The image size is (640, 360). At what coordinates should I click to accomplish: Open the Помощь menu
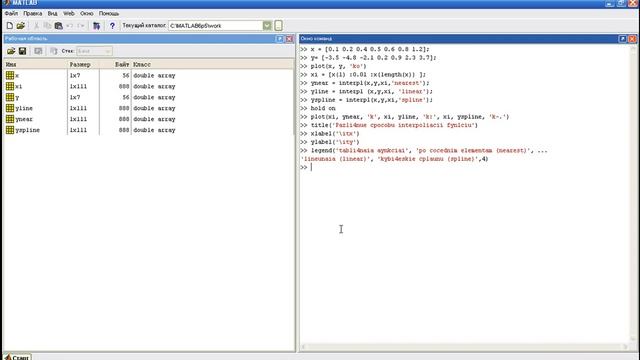(x=109, y=13)
